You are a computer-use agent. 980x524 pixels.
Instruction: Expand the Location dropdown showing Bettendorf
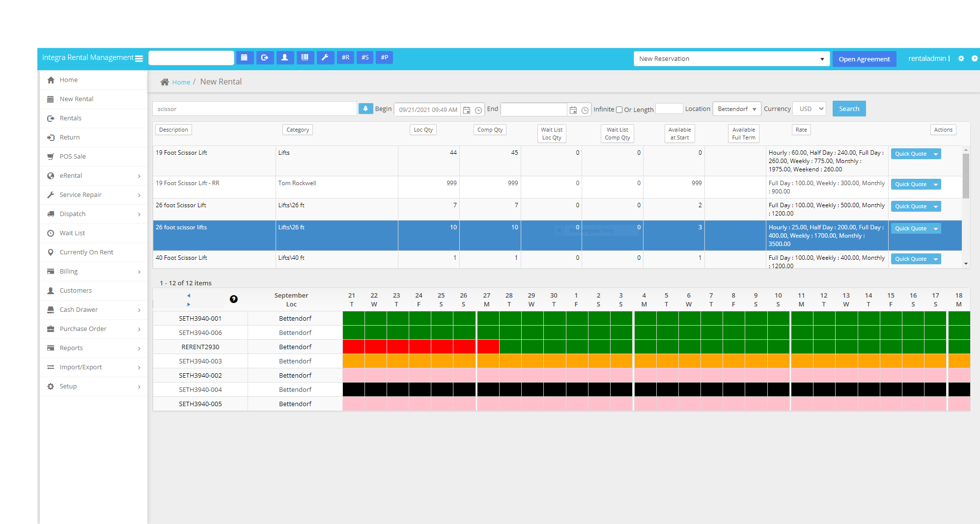click(x=736, y=109)
